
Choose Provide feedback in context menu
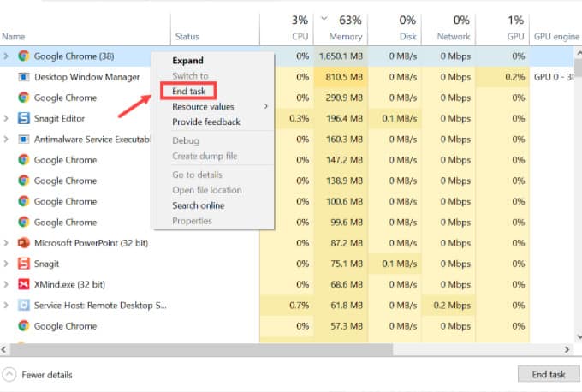[x=205, y=122]
